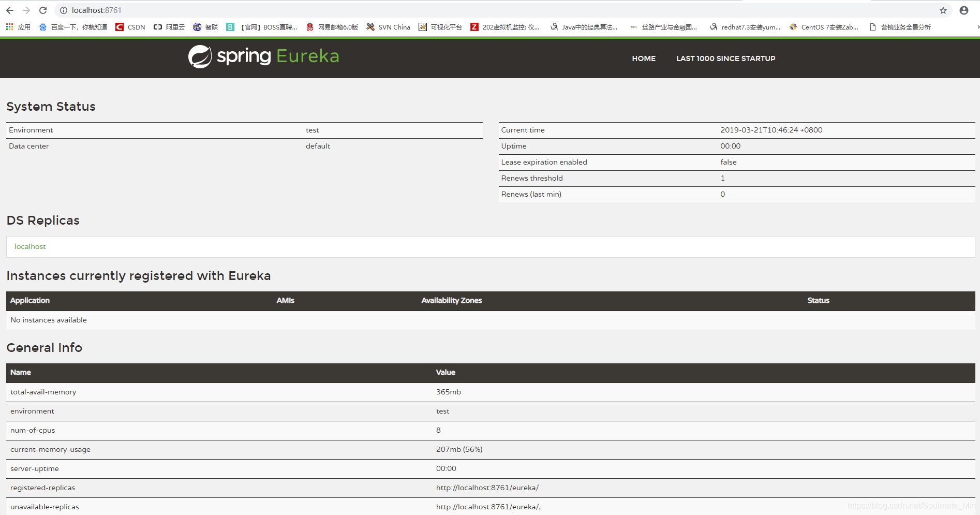
Task: Open the SVN China bookmark
Action: [x=388, y=27]
